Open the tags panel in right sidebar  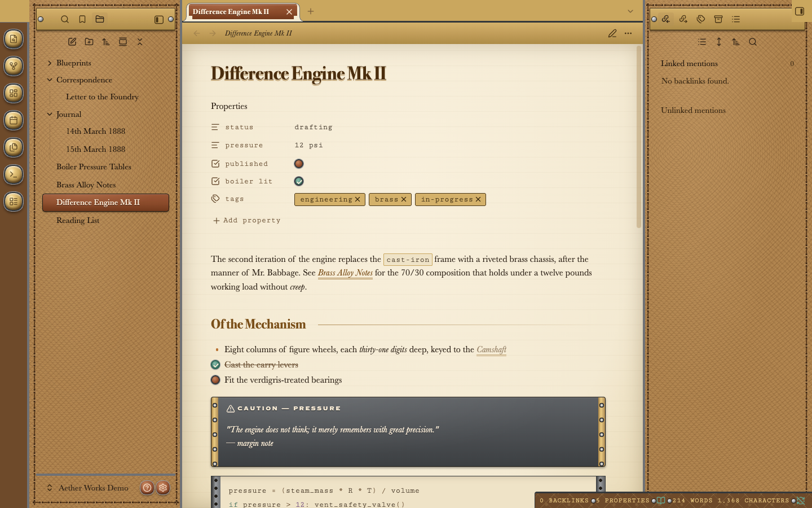click(701, 19)
